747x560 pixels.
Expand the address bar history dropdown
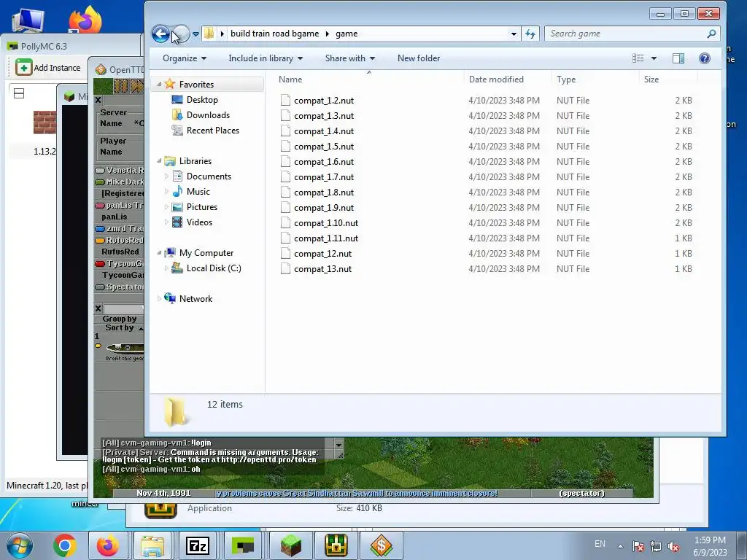click(x=514, y=34)
